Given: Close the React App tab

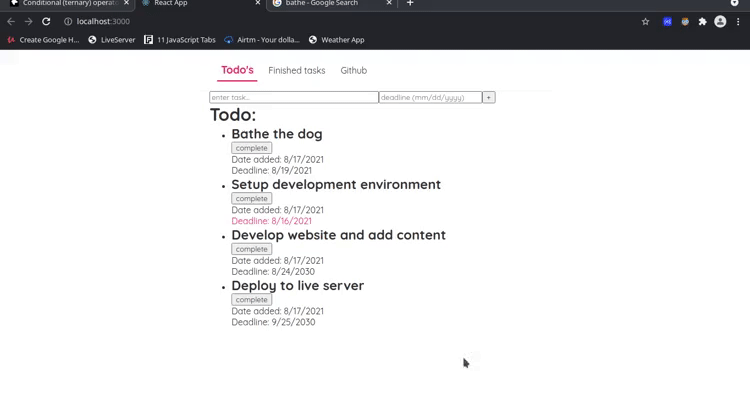Looking at the screenshot, I should tap(257, 3).
